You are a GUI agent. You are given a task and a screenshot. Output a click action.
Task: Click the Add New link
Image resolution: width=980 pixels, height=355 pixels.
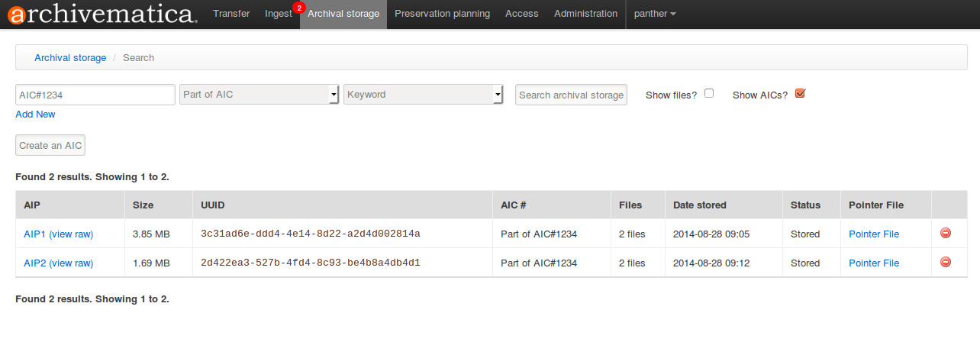pyautogui.click(x=35, y=115)
